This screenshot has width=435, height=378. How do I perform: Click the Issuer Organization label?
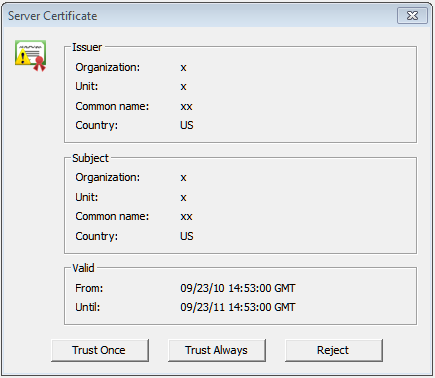coord(108,67)
